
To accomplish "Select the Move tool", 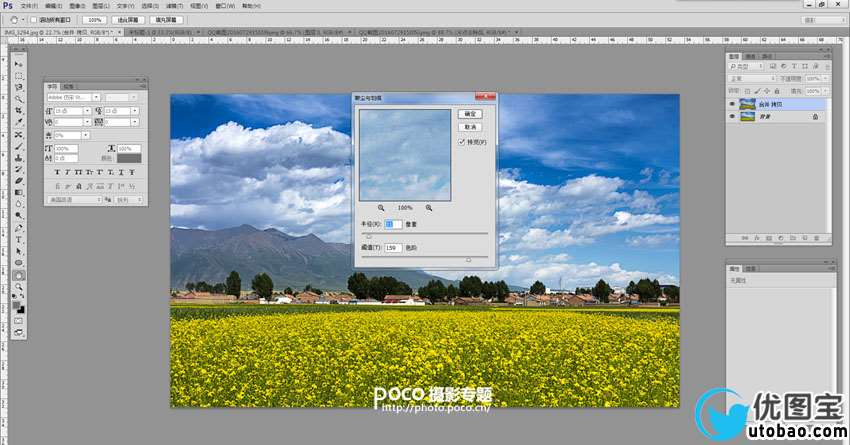I will [x=18, y=64].
